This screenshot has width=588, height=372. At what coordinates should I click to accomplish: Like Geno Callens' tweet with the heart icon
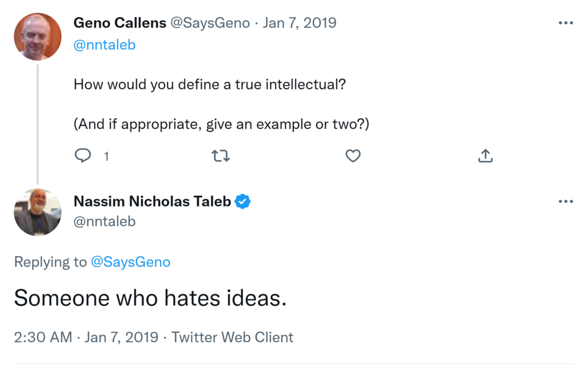pos(353,156)
